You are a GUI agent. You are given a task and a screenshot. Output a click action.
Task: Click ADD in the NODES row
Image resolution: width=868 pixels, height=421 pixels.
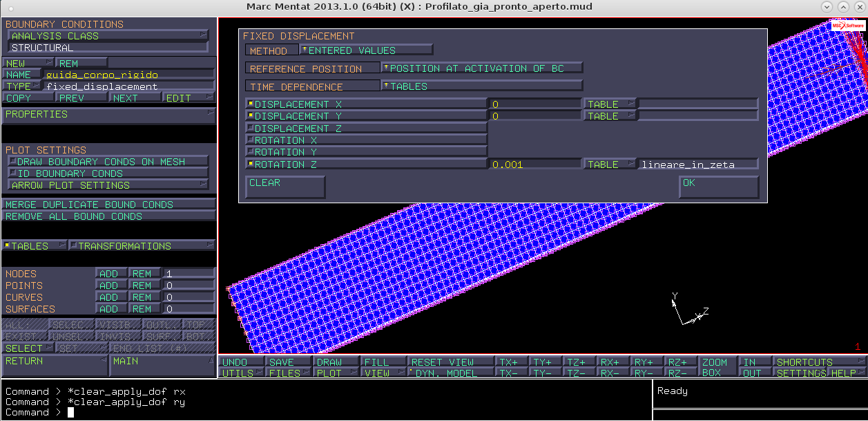click(110, 274)
